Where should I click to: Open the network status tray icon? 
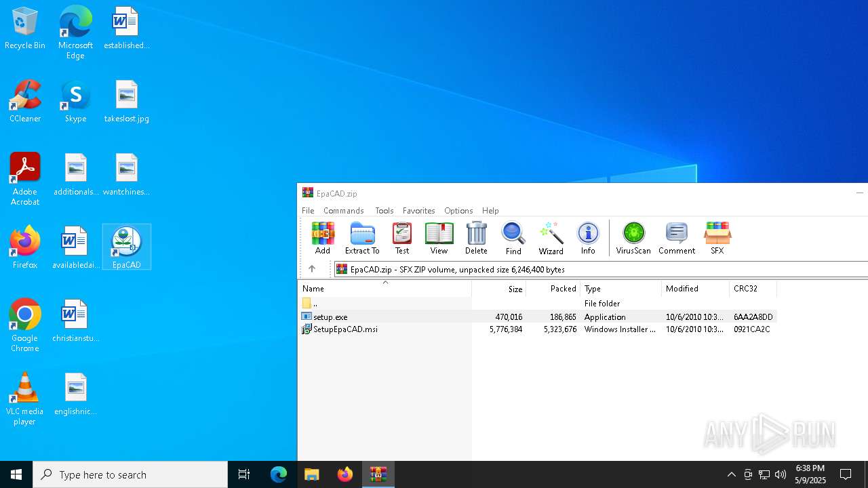click(764, 474)
